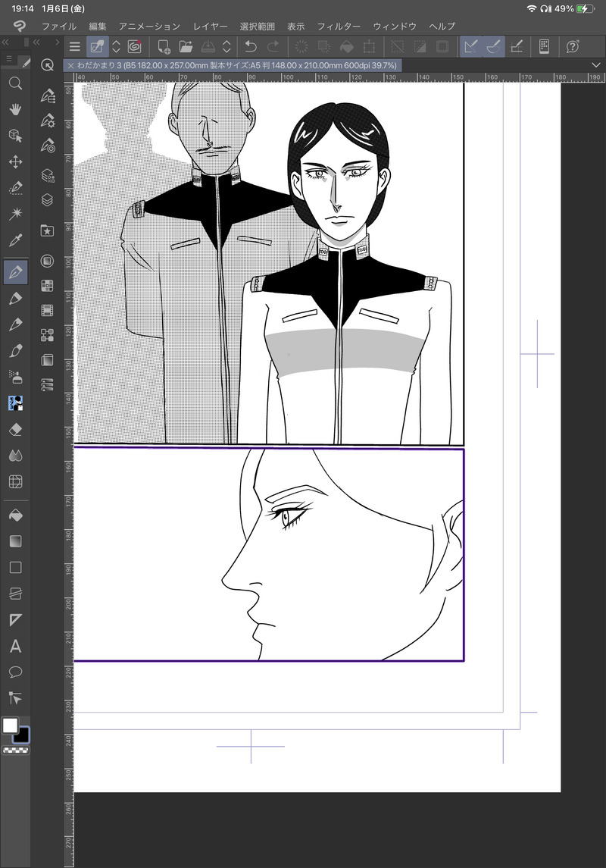Select the Liquify grid tool
606x868 pixels.
click(15, 481)
